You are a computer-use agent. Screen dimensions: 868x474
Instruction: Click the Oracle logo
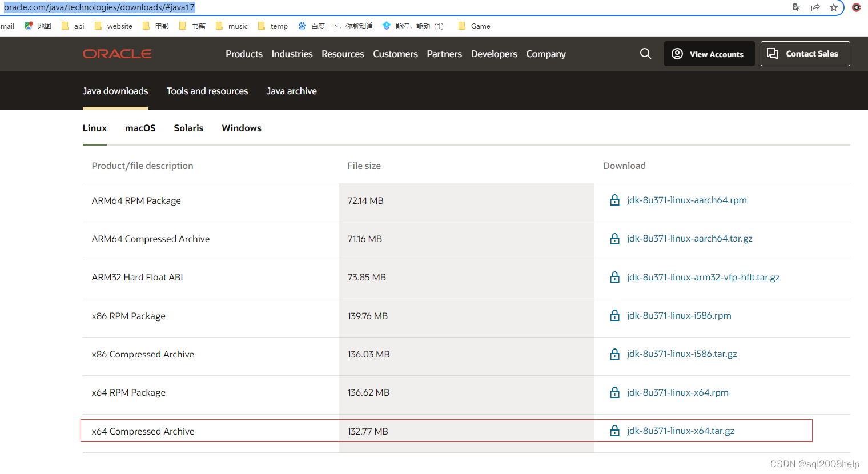click(117, 54)
